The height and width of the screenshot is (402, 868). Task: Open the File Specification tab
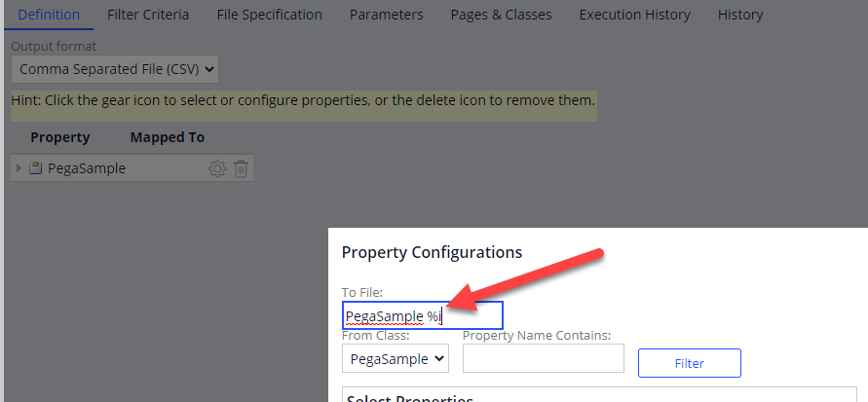(270, 15)
